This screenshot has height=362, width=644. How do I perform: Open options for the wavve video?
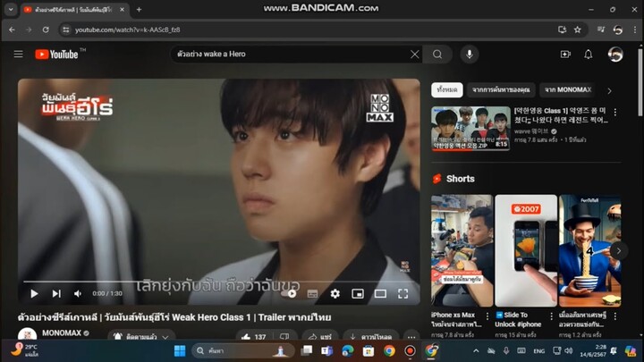click(x=614, y=112)
